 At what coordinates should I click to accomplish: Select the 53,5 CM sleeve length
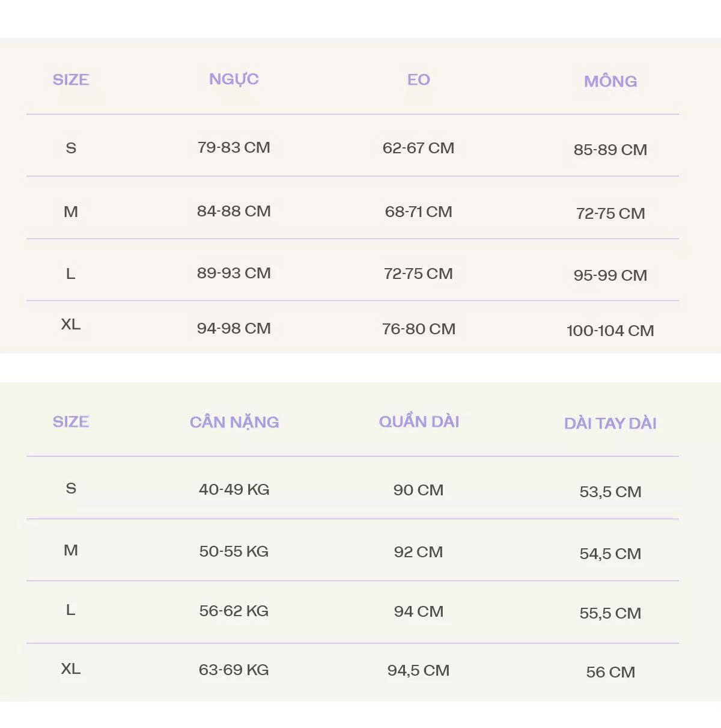[610, 492]
